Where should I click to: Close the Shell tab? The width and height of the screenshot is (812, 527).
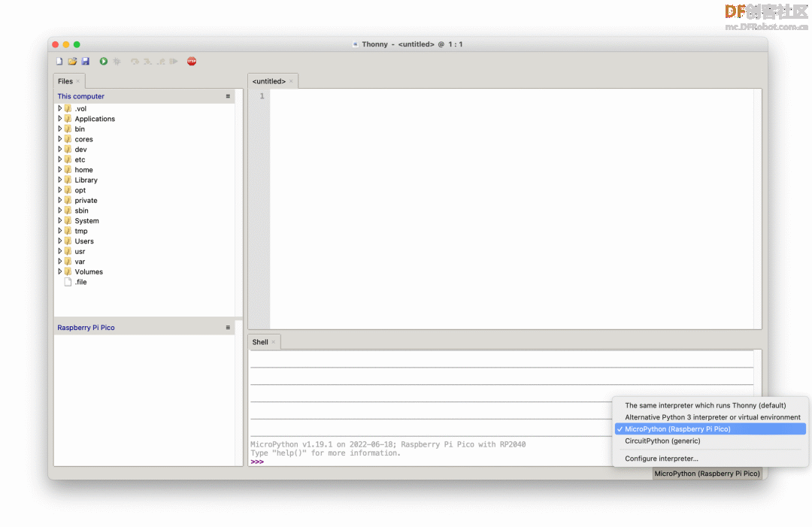pyautogui.click(x=274, y=342)
